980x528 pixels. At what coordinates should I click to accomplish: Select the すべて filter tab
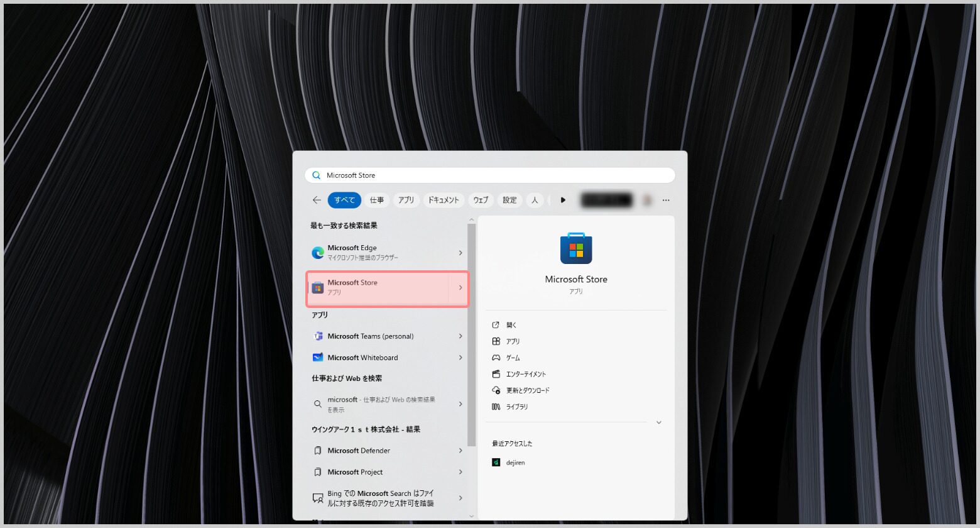click(x=344, y=200)
